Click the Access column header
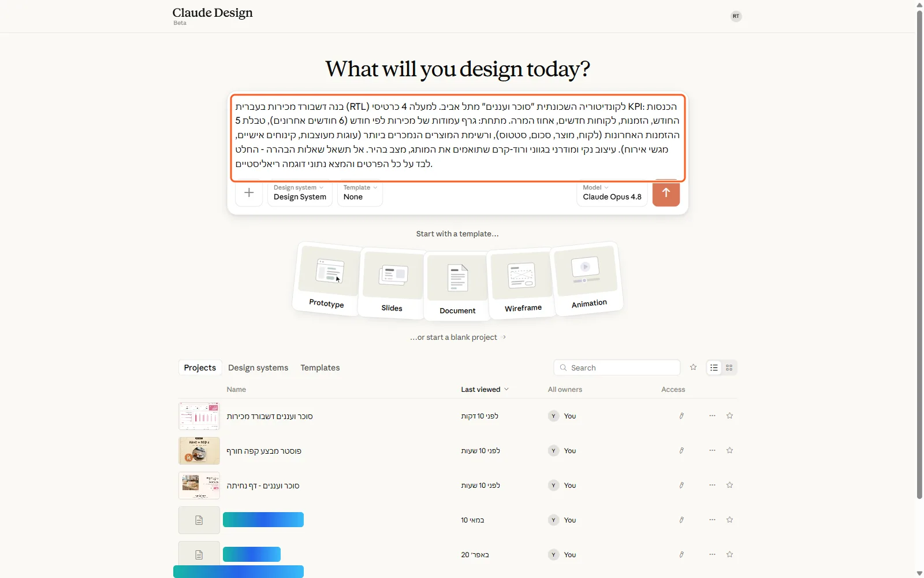Screen dimensions: 924x578 [673, 390]
